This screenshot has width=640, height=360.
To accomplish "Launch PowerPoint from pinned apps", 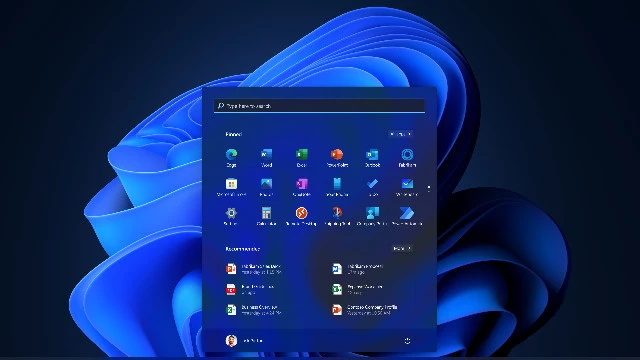I will click(x=337, y=158).
